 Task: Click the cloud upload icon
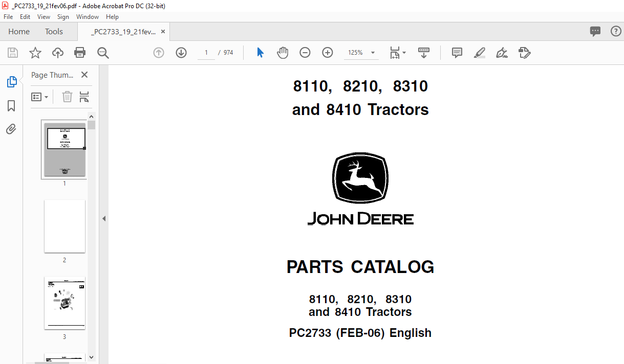58,53
